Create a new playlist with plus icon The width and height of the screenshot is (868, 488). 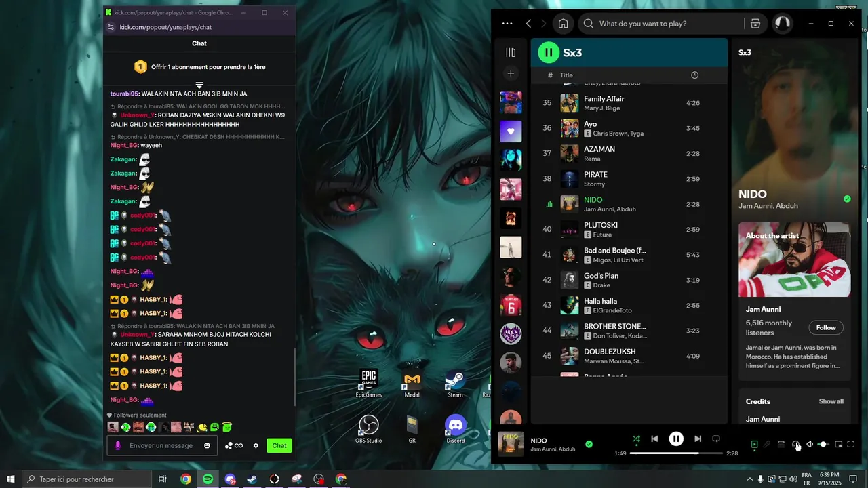pos(511,73)
